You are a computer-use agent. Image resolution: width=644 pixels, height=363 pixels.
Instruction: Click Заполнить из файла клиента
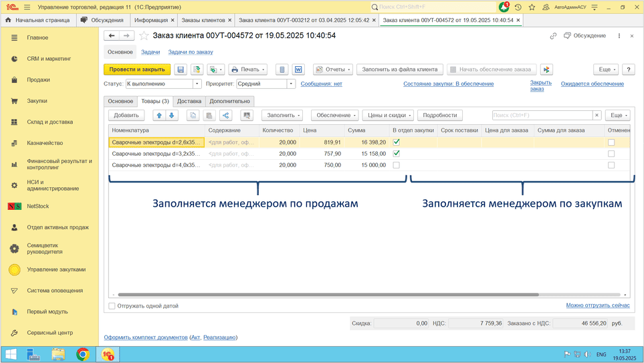point(400,70)
